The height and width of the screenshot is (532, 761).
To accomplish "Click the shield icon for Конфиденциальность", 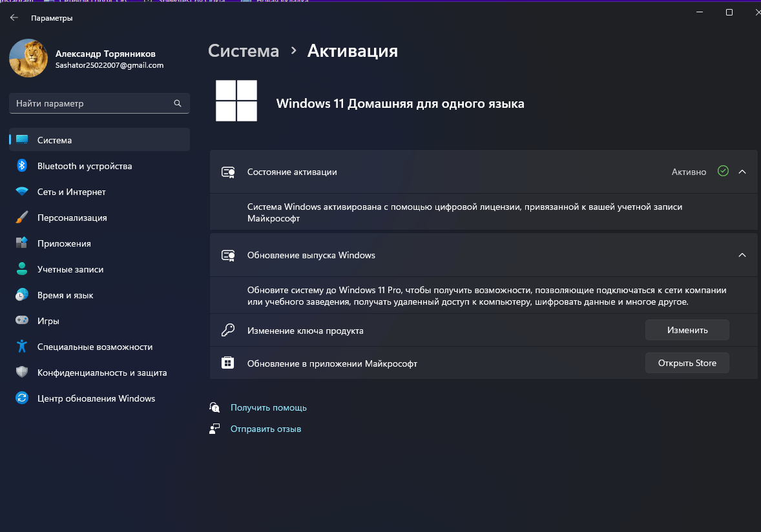I will click(22, 372).
